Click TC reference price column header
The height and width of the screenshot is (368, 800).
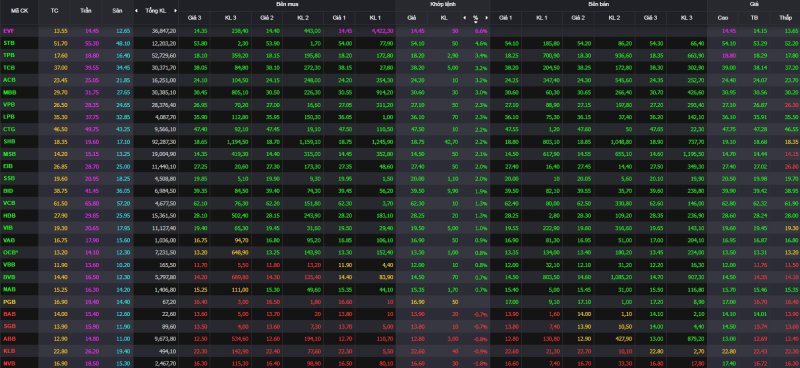[55, 10]
